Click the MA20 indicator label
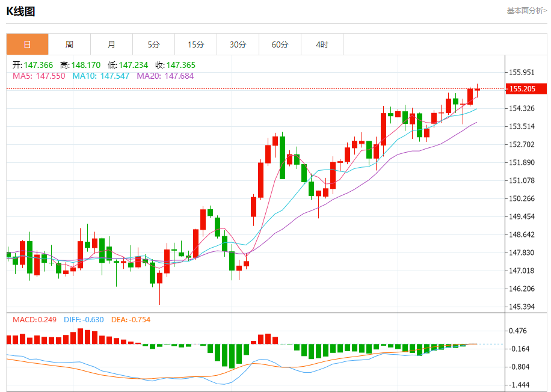This screenshot has width=551, height=392. click(165, 76)
